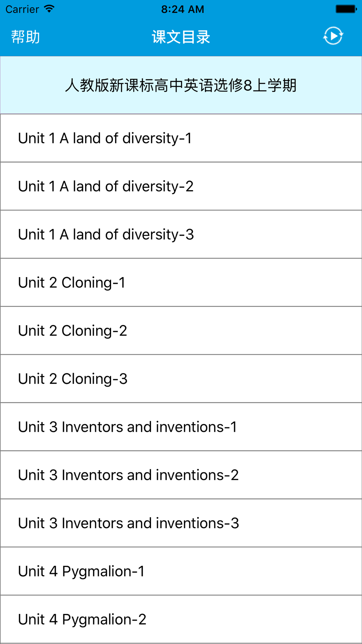The height and width of the screenshot is (644, 362).
Task: Tap the battery indicator icon
Action: pos(346,9)
